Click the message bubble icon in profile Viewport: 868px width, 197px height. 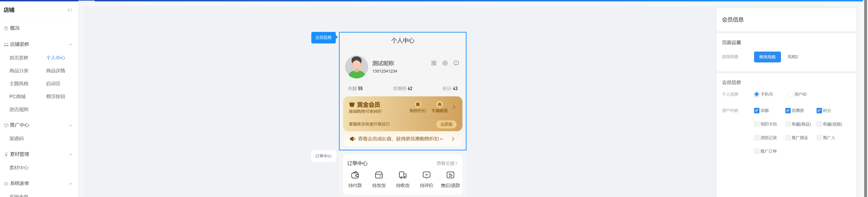coord(456,63)
